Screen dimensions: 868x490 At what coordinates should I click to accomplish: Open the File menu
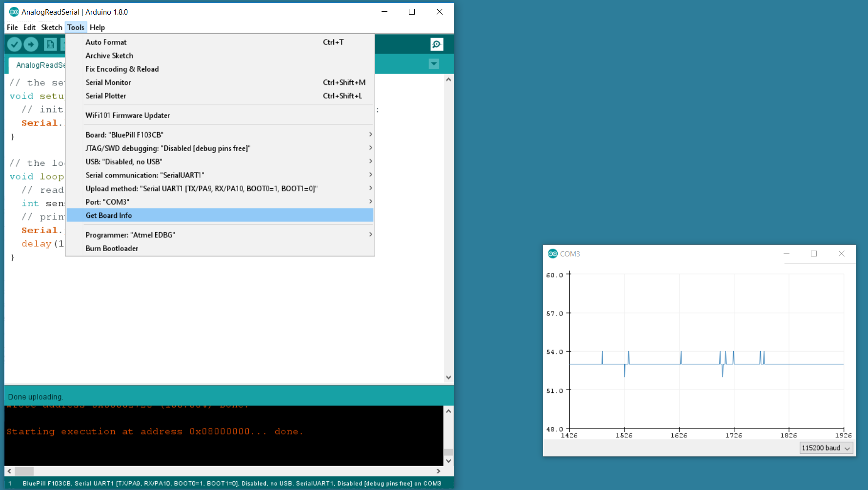[12, 27]
